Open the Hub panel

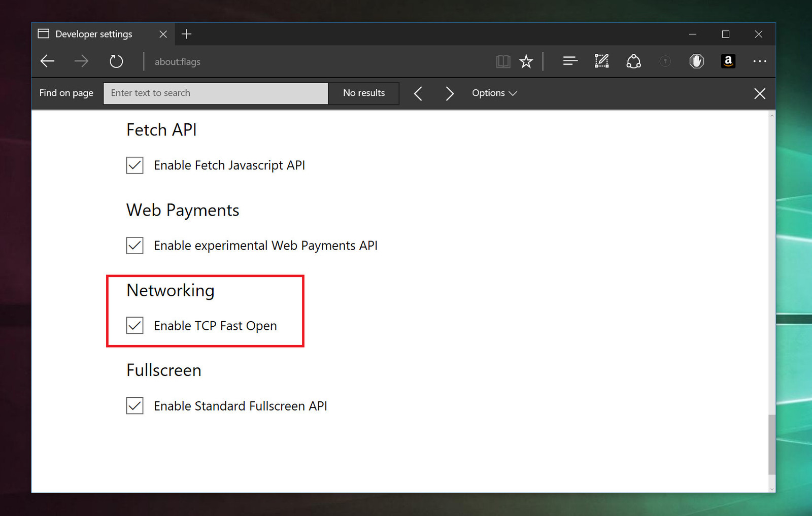(570, 61)
